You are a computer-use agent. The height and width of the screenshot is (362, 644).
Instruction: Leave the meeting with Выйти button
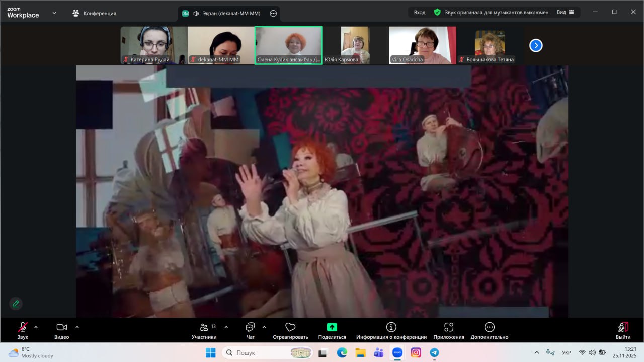pyautogui.click(x=623, y=330)
